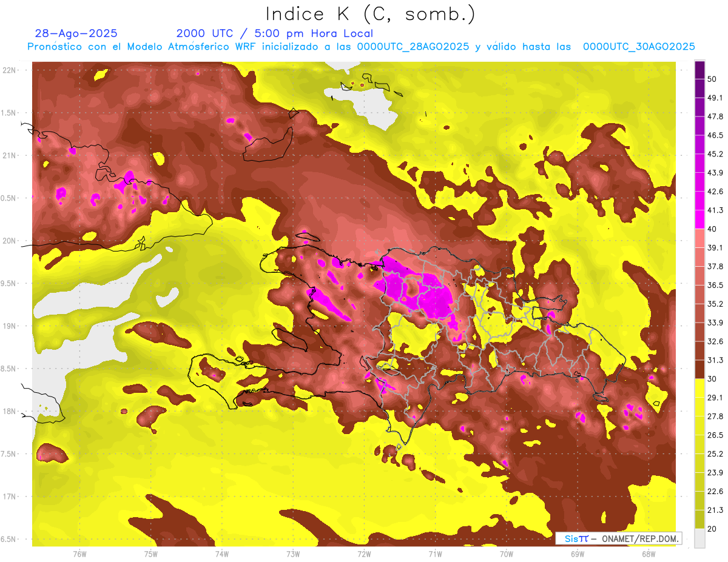Click the WRF model forecast description line

point(361,47)
